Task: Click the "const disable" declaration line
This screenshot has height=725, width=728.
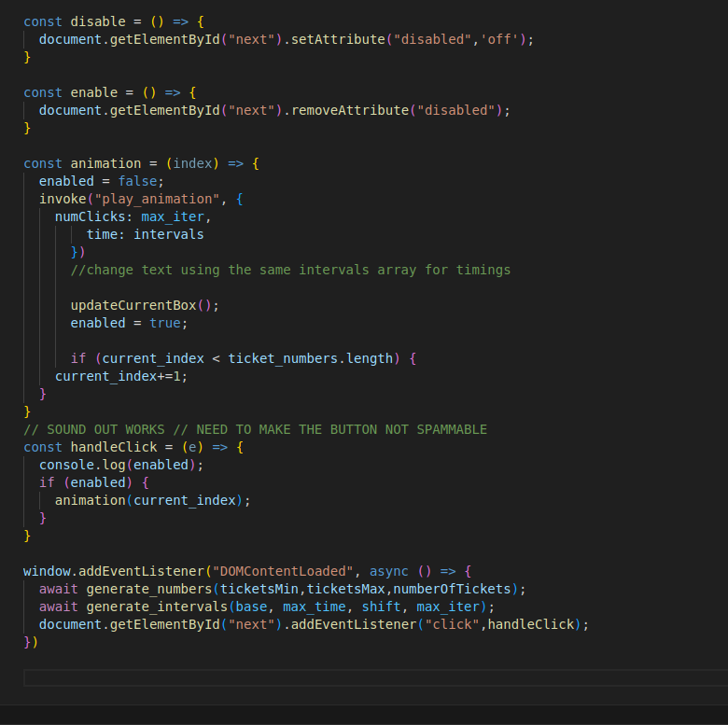Action: pos(114,21)
